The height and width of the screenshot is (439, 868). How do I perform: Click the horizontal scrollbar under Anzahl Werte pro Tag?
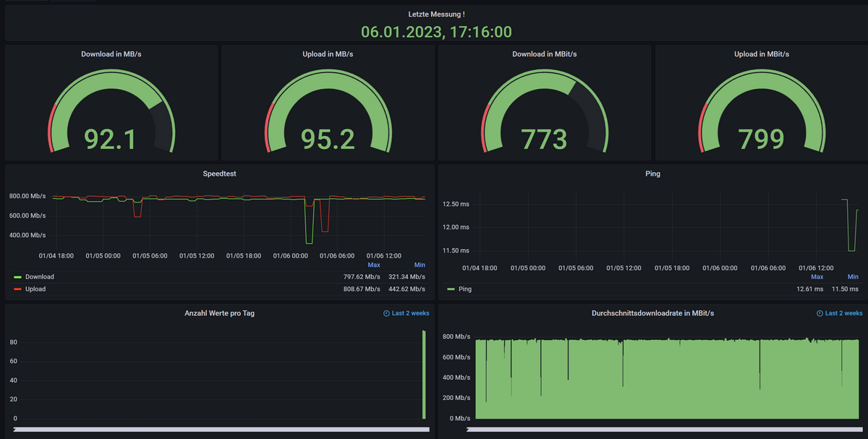[x=220, y=430]
